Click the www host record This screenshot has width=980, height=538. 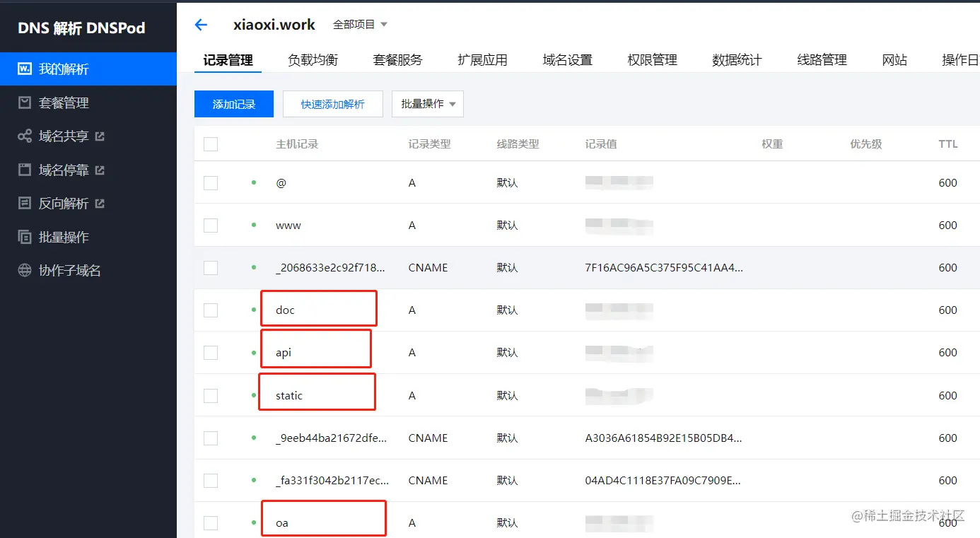pos(288,225)
